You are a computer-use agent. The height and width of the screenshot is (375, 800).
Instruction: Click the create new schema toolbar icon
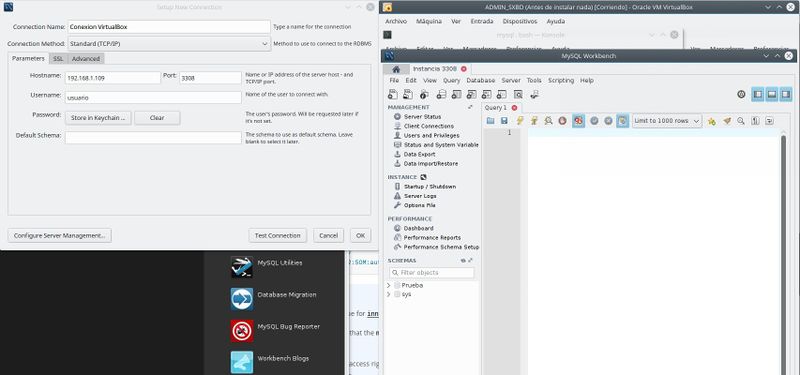pyautogui.click(x=441, y=94)
